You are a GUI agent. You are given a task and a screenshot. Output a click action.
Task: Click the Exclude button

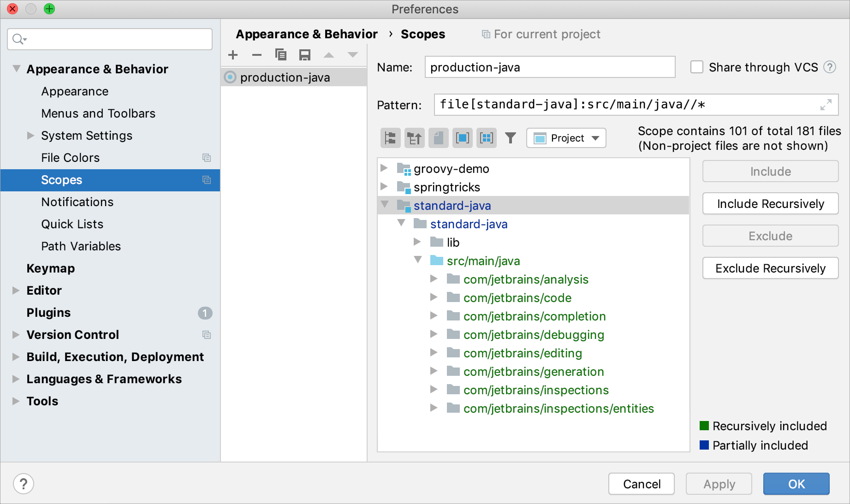[770, 236]
